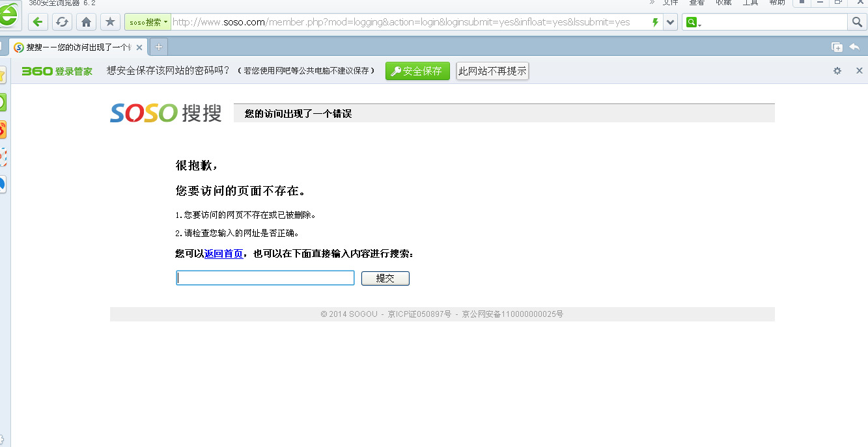Click the green lightning speed-mode icon
The width and height of the screenshot is (868, 447).
[x=655, y=22]
